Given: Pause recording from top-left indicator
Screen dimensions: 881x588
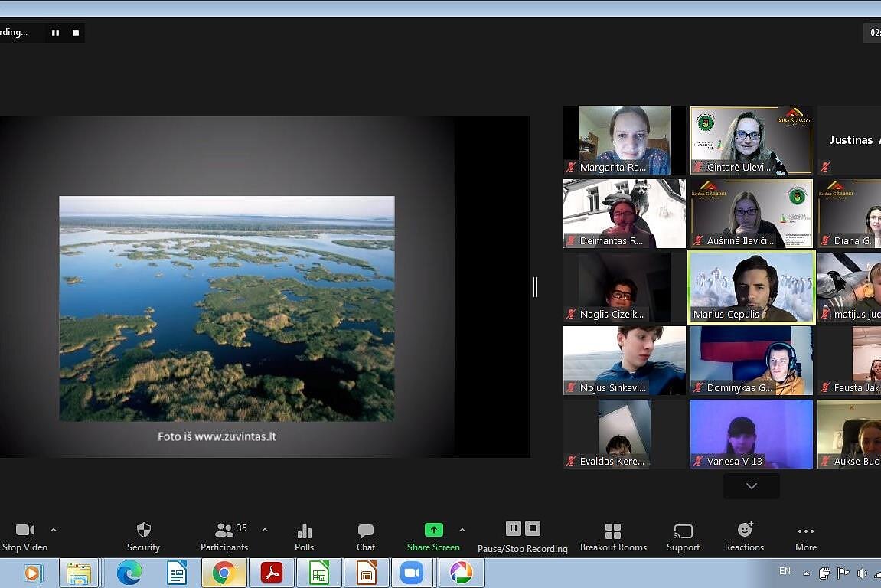Looking at the screenshot, I should 55,33.
